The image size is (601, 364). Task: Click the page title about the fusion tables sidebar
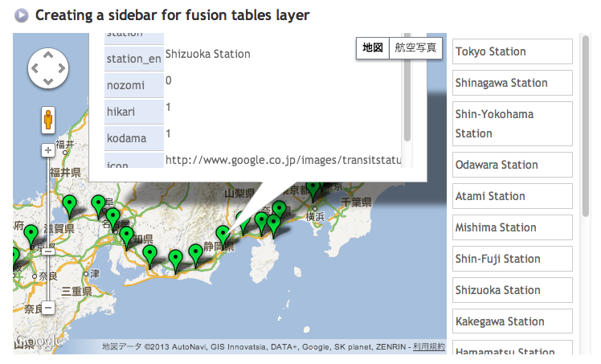click(173, 15)
